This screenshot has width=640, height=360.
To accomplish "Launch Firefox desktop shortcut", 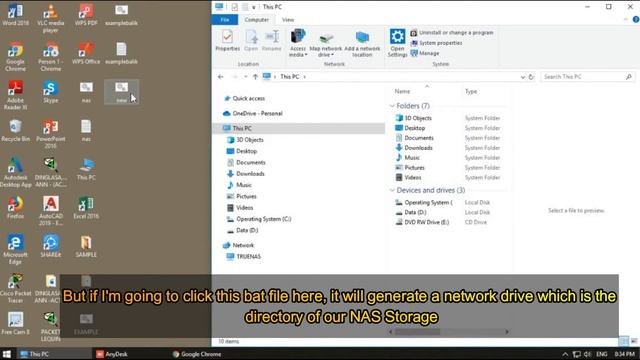I will [16, 208].
